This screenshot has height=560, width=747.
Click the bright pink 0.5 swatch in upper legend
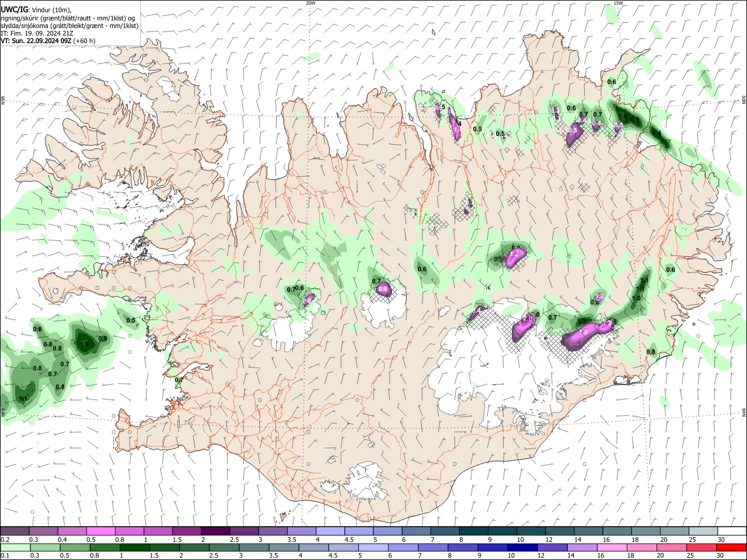[100, 531]
